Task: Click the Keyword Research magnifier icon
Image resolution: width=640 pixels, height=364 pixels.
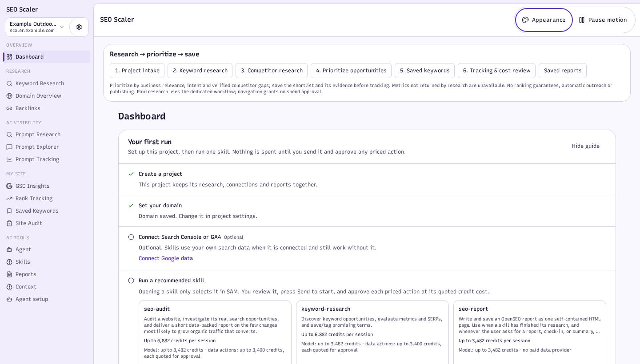Action: click(9, 83)
